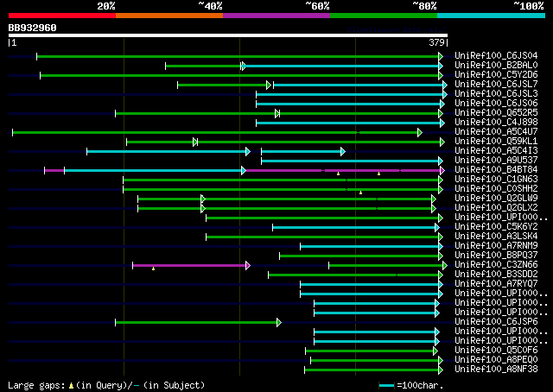Select the UniRef100_B2BAL0 hit label
This screenshot has height=392, width=553.
(496, 66)
